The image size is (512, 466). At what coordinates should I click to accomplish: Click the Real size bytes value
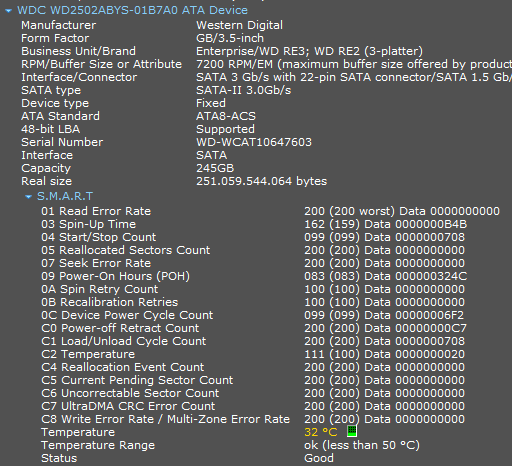coord(262,181)
